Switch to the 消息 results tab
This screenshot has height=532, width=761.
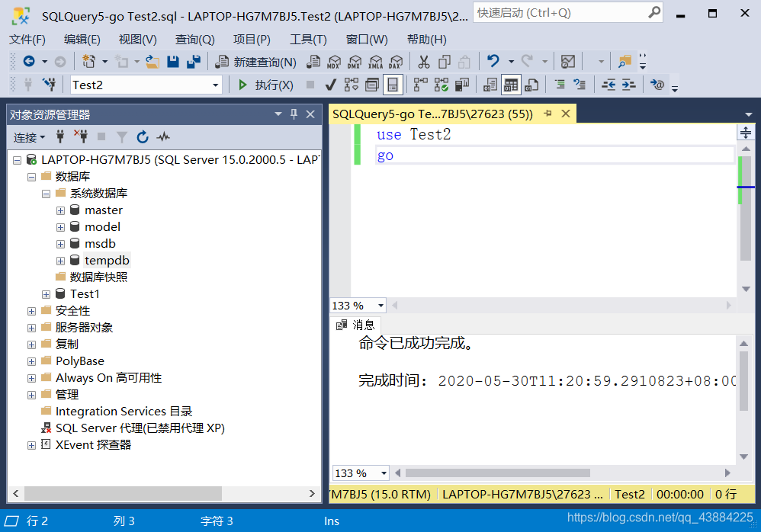click(x=356, y=325)
